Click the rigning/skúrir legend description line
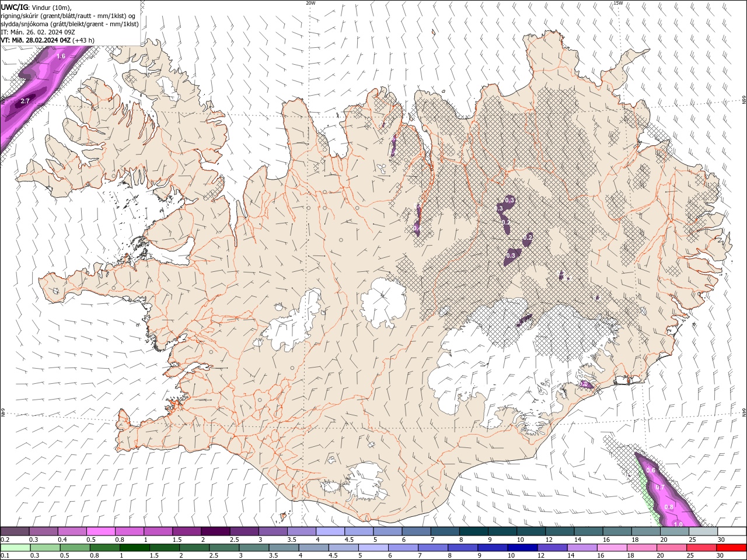The height and width of the screenshot is (560, 747). click(x=68, y=16)
